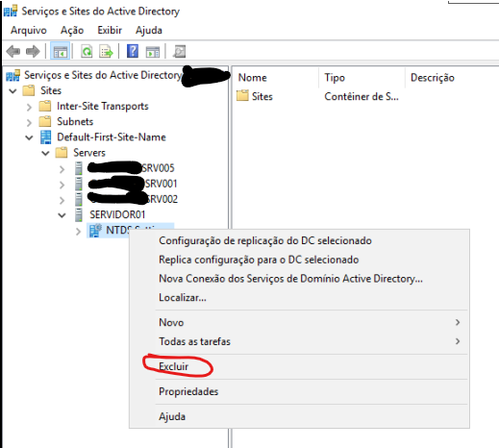Expand the NTDS Settings node
The width and height of the screenshot is (499, 448).
pos(78,231)
